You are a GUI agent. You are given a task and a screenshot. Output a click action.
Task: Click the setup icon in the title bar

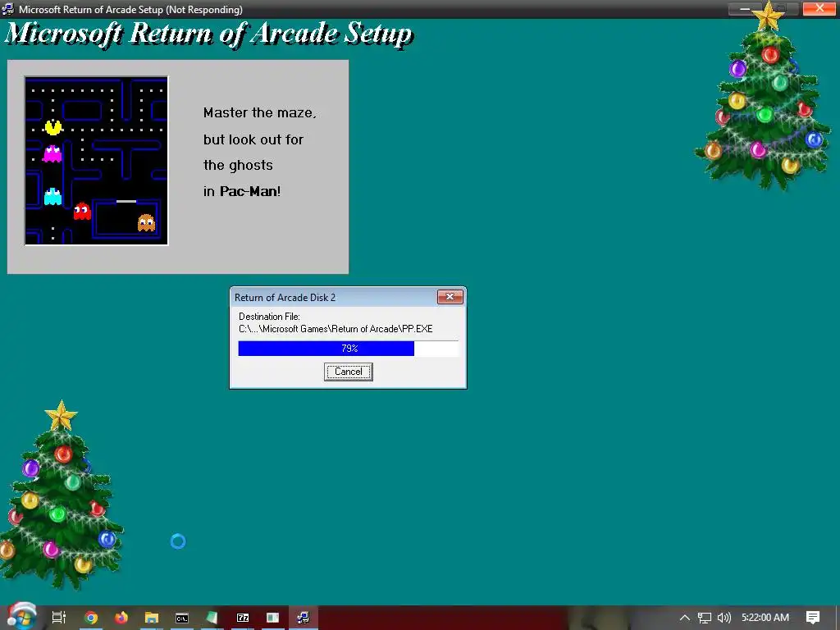pyautogui.click(x=8, y=9)
